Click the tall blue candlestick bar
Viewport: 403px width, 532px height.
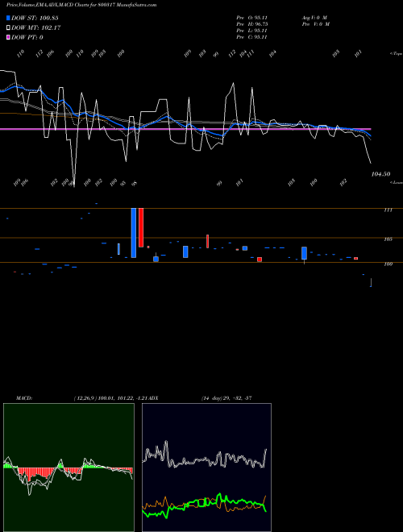tap(134, 233)
